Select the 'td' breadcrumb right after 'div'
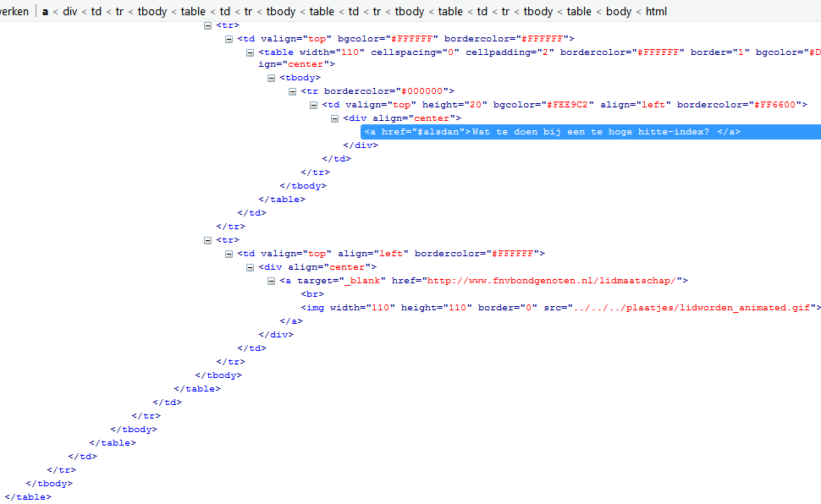The width and height of the screenshot is (821, 504). coord(96,12)
